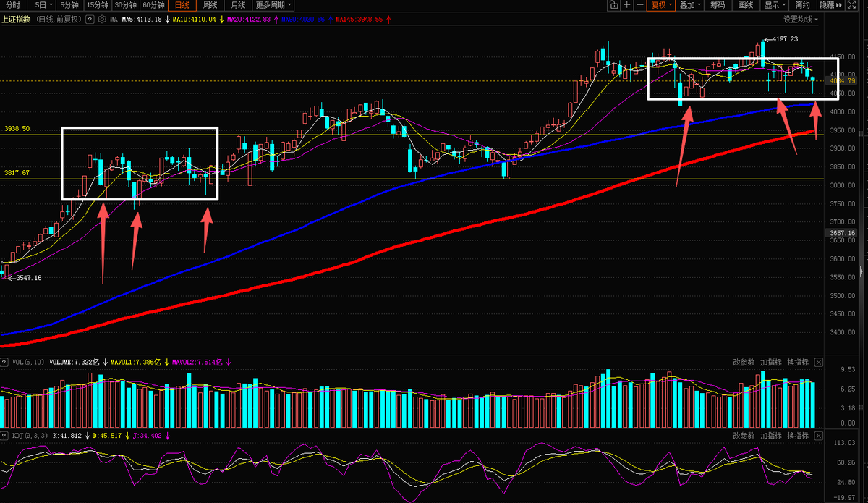The width and height of the screenshot is (868, 503).
Task: Switch to 30分钟 chart period
Action: click(126, 5)
